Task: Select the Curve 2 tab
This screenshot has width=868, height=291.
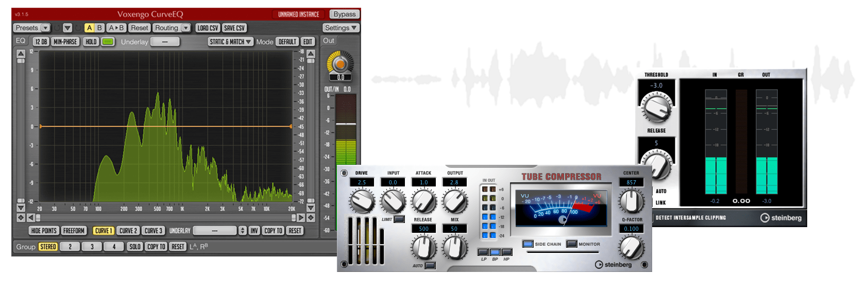Action: [128, 231]
